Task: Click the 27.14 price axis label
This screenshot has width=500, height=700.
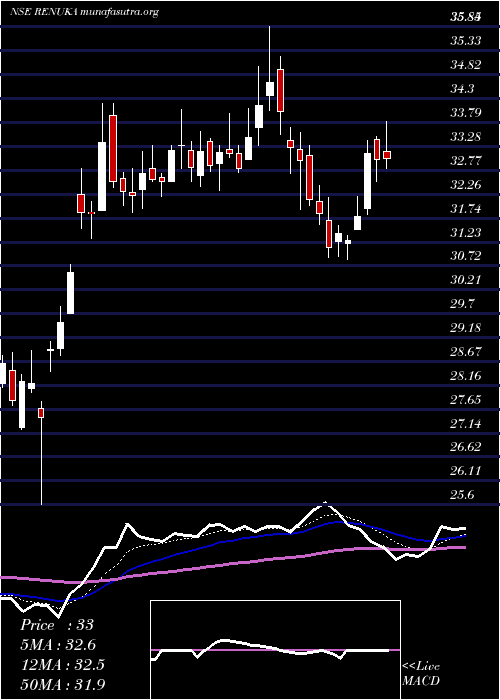Action: click(466, 423)
